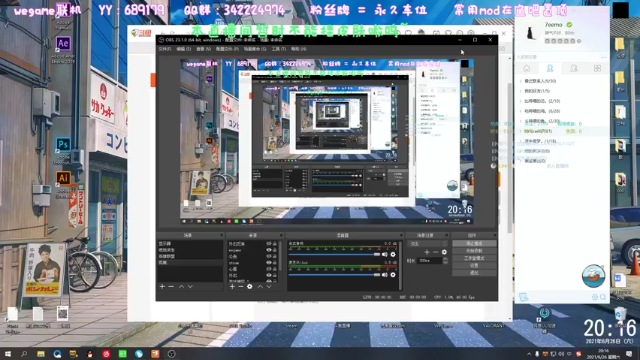Image resolution: width=640 pixels, height=360 pixels.
Task: Switch to the contacts tab in the friends panel
Action: pyautogui.click(x=550, y=68)
